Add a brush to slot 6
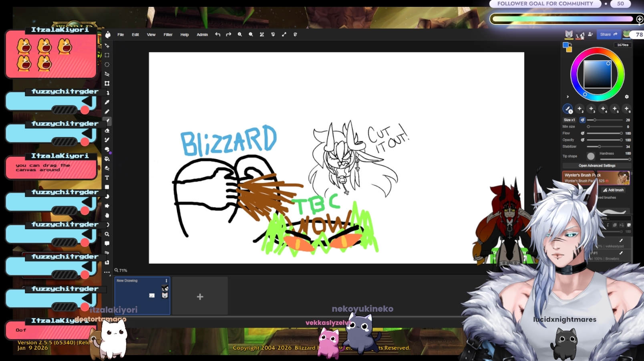 coord(627,109)
